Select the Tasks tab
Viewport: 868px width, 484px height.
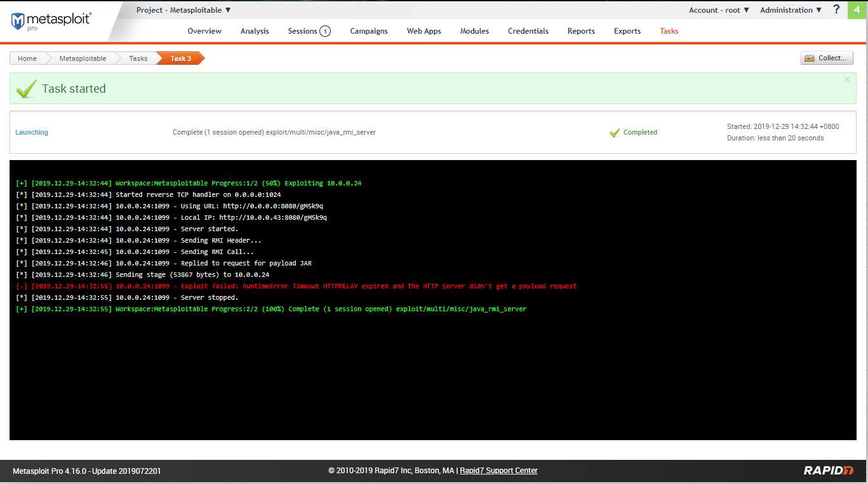[x=669, y=31]
